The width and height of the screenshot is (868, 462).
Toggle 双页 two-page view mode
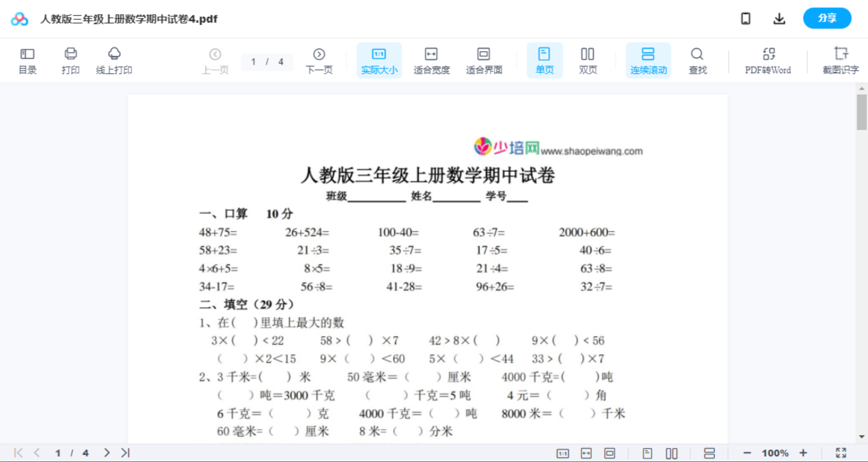click(587, 60)
